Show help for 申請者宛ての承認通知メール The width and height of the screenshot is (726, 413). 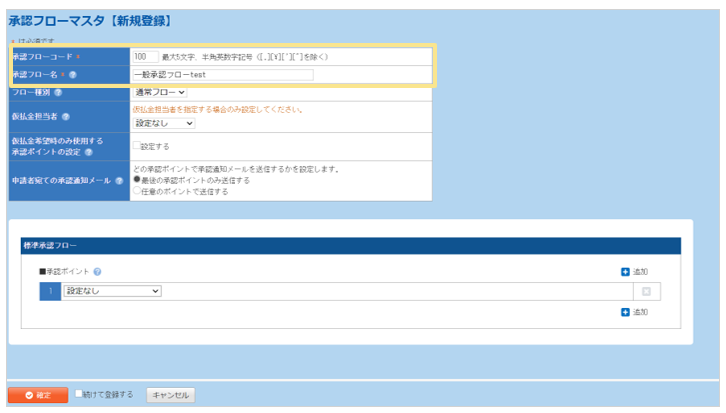(120, 181)
